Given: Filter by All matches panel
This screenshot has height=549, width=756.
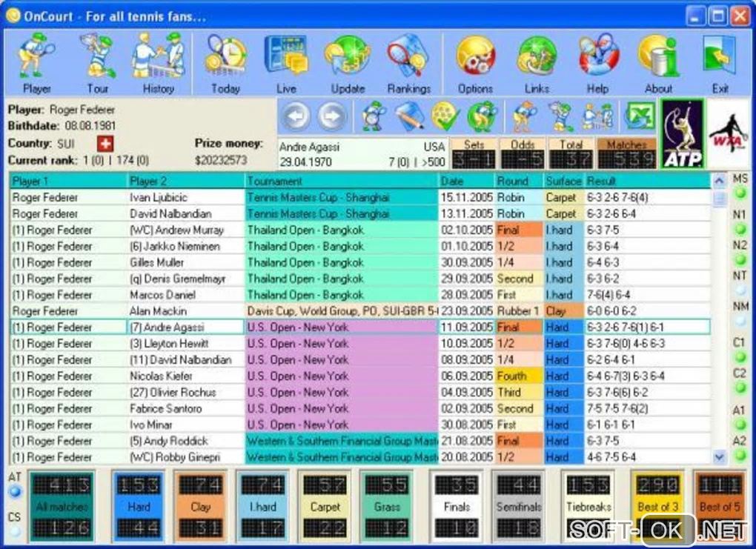Looking at the screenshot, I should pos(62,506).
